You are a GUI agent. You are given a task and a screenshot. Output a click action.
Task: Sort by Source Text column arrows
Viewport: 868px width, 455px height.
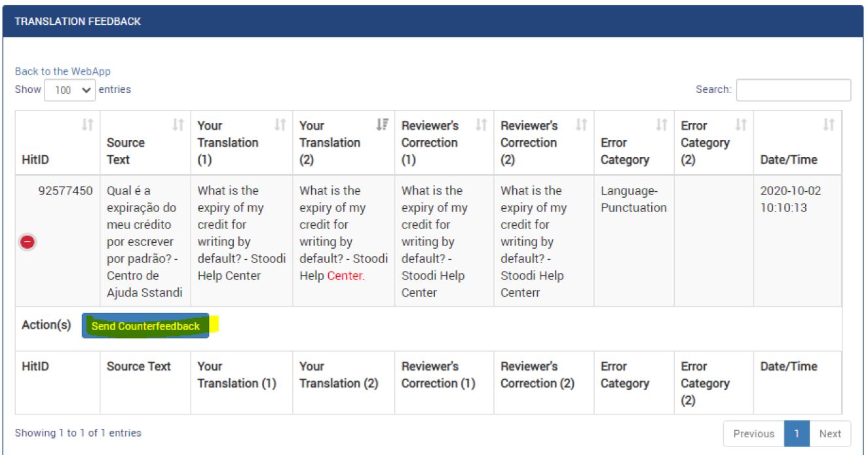pos(178,124)
